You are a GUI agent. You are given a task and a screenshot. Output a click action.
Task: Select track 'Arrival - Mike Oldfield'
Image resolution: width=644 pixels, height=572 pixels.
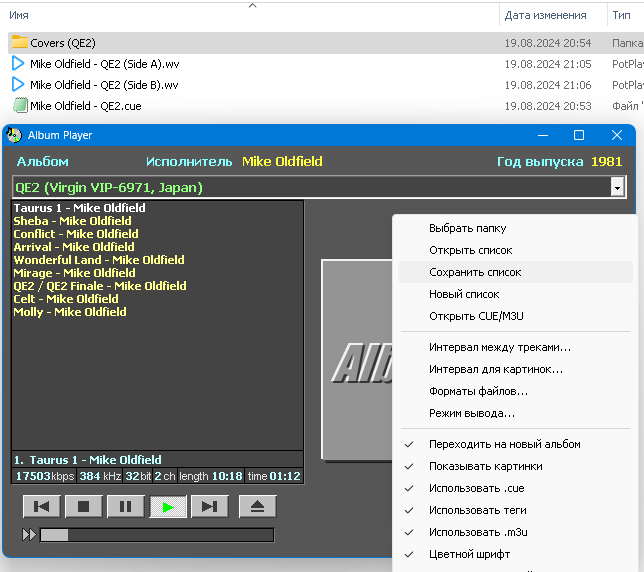74,247
